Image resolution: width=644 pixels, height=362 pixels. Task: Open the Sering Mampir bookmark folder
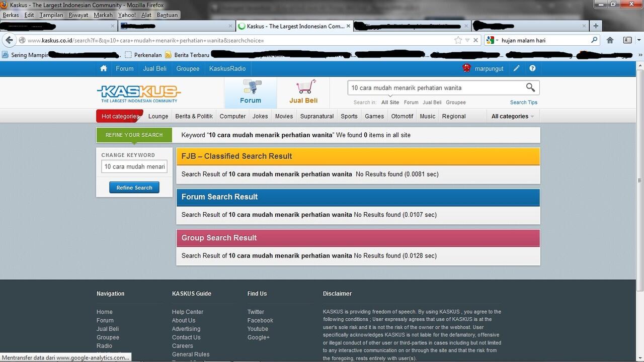coord(25,55)
